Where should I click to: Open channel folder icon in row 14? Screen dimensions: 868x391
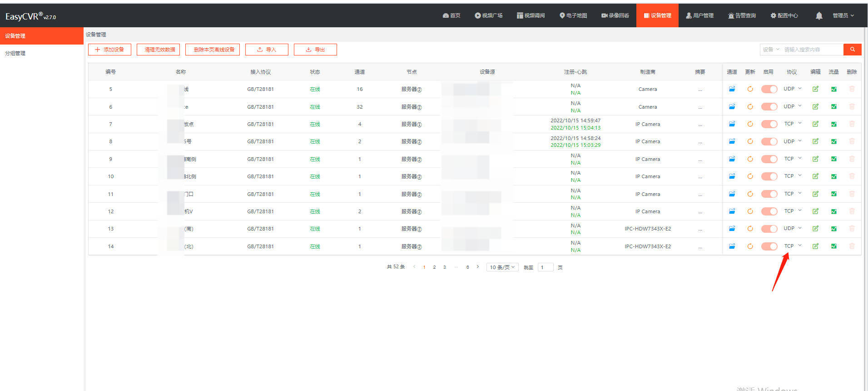coord(732,246)
